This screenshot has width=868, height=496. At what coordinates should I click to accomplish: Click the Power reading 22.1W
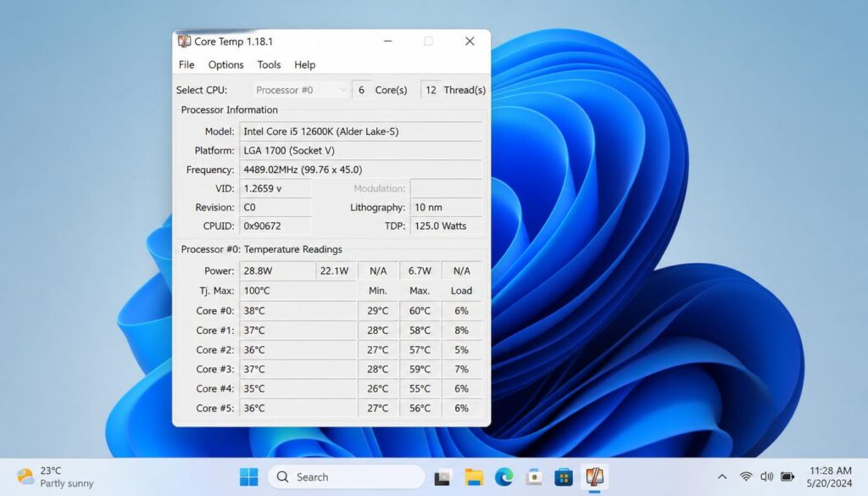point(336,270)
